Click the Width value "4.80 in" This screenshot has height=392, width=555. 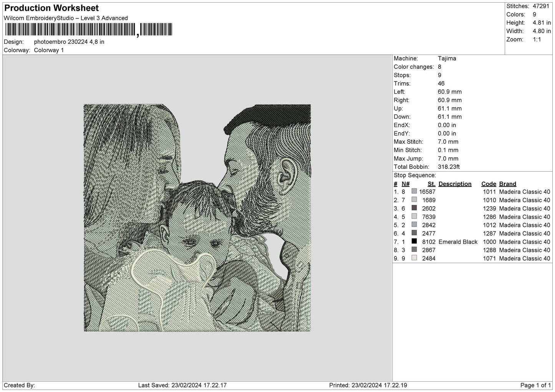coord(542,31)
